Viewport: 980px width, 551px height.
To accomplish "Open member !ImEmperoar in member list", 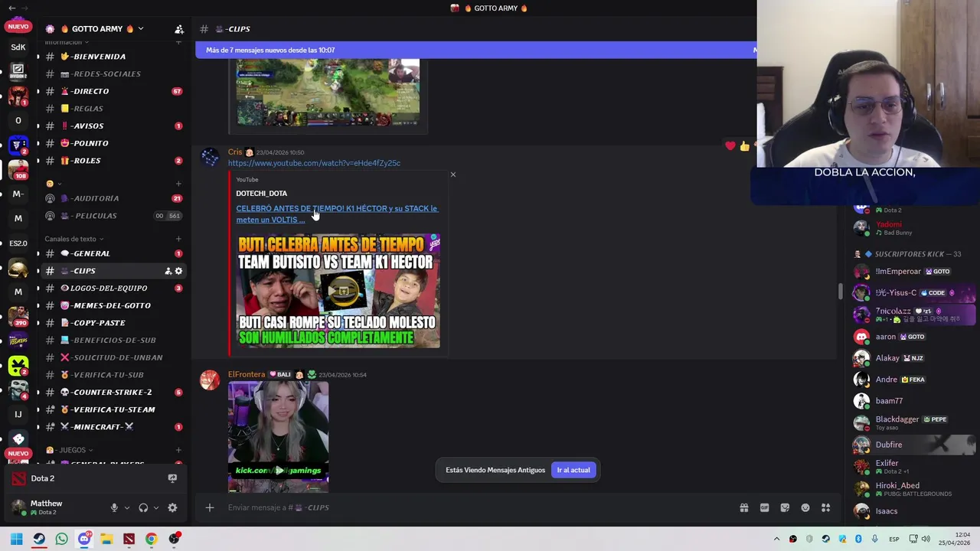I will pyautogui.click(x=914, y=272).
